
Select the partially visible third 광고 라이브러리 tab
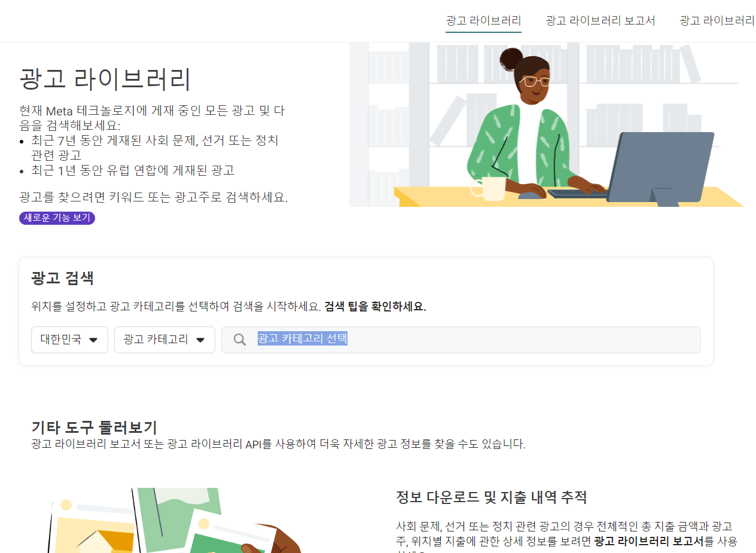[x=717, y=21]
